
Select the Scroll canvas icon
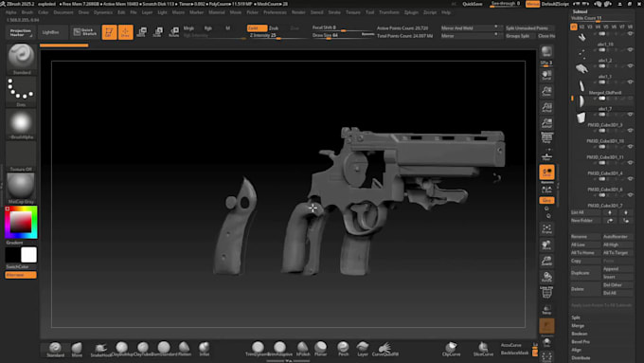click(546, 75)
